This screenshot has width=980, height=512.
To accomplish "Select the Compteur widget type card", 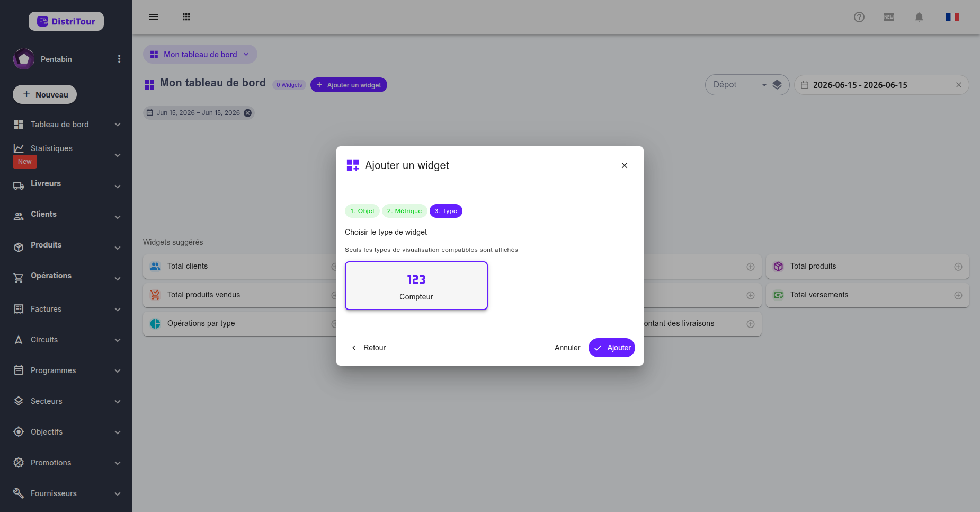I will coord(416,286).
